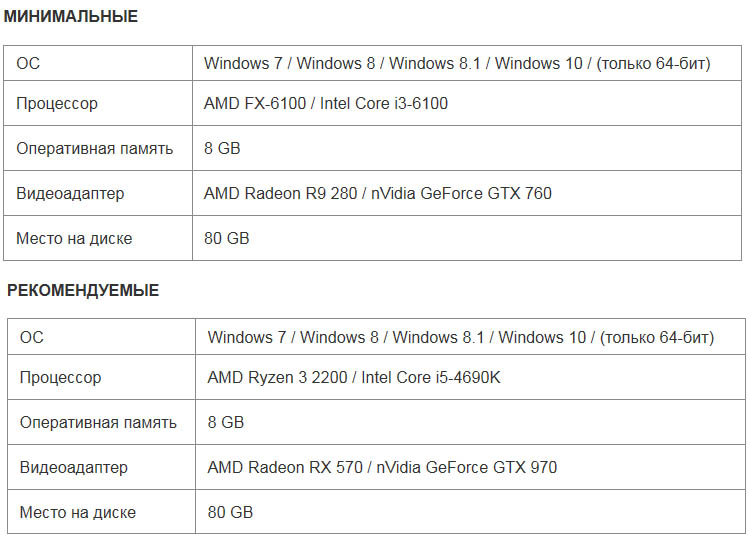Image resolution: width=749 pixels, height=540 pixels.
Task: Select the minimum Место на диске label
Action: (74, 238)
